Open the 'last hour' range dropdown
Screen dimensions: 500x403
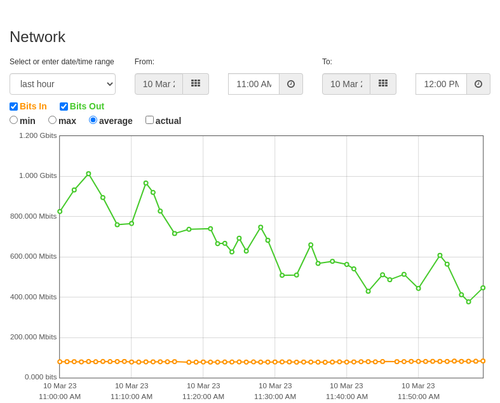(x=63, y=84)
